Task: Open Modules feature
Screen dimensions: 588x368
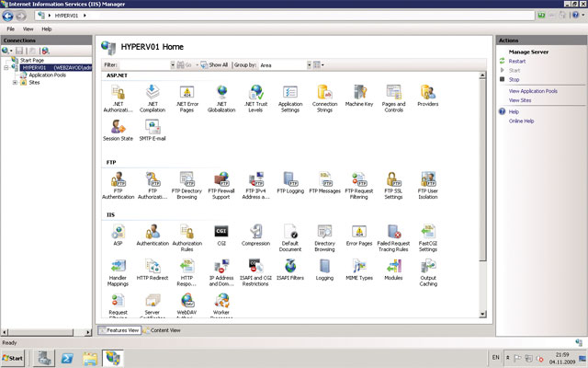Action: click(393, 270)
